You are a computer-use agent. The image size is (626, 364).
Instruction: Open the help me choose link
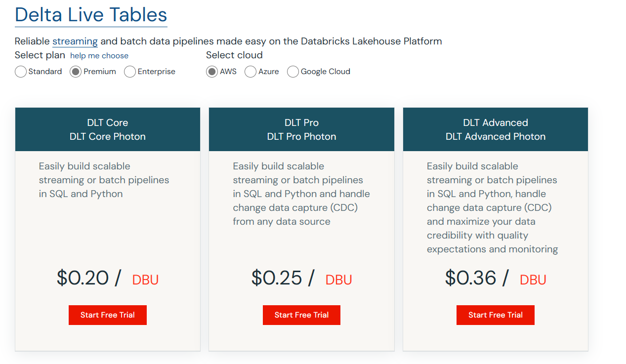pyautogui.click(x=99, y=56)
